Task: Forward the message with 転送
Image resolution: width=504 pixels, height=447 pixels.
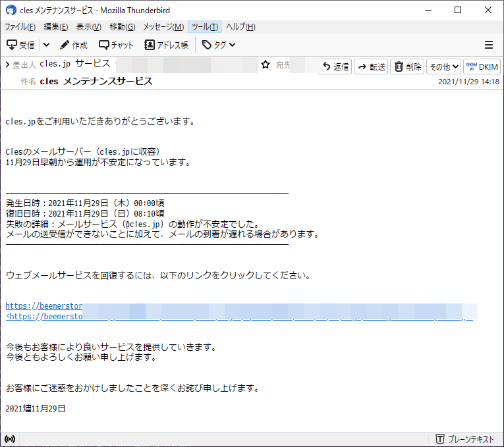Action: pos(371,66)
